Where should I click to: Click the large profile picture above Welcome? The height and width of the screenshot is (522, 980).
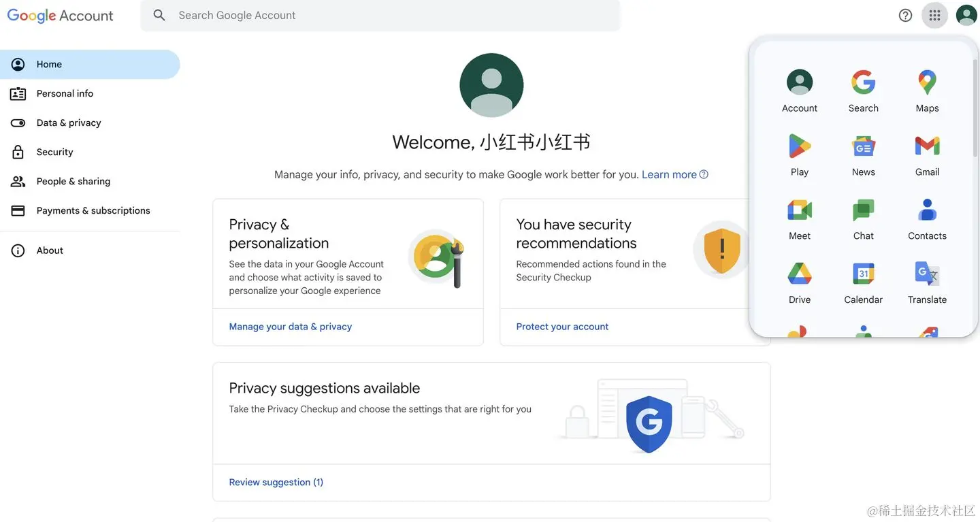[491, 85]
